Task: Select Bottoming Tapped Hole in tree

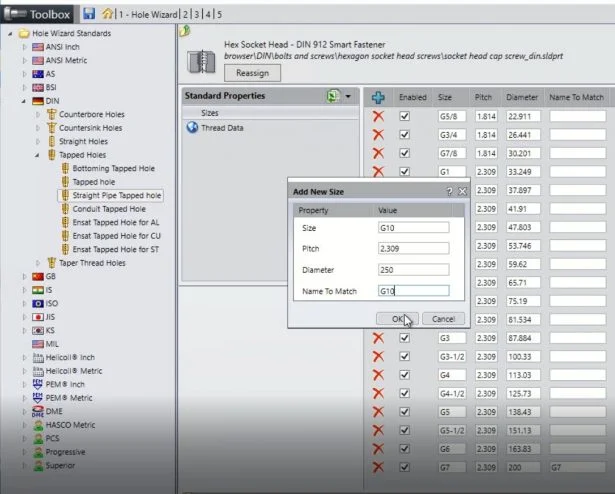Action: [x=112, y=169]
